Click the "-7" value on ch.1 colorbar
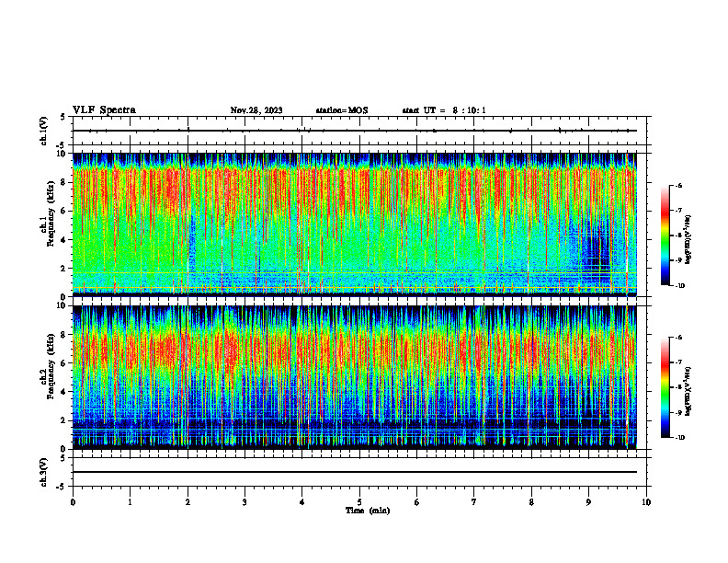The width and height of the screenshot is (728, 563). pos(678,211)
